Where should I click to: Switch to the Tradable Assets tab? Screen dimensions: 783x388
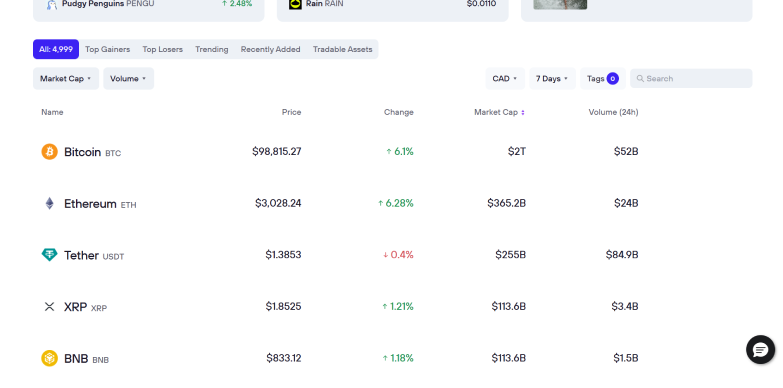(x=343, y=49)
